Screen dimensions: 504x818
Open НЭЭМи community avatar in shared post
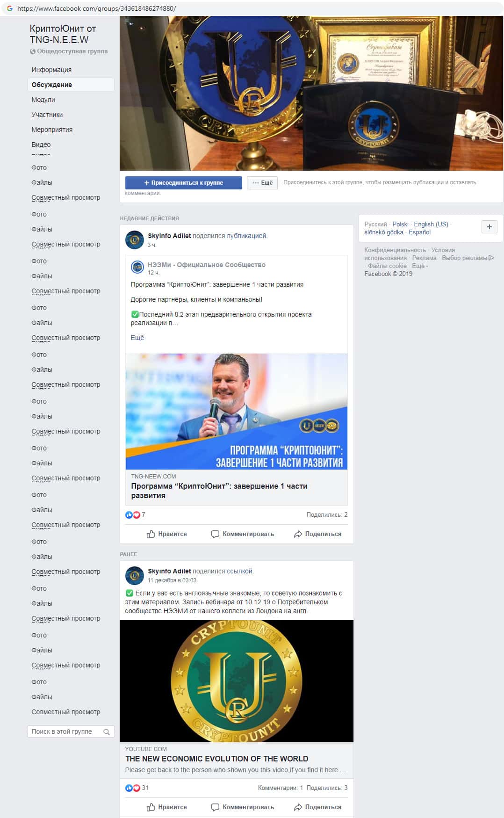(x=137, y=267)
